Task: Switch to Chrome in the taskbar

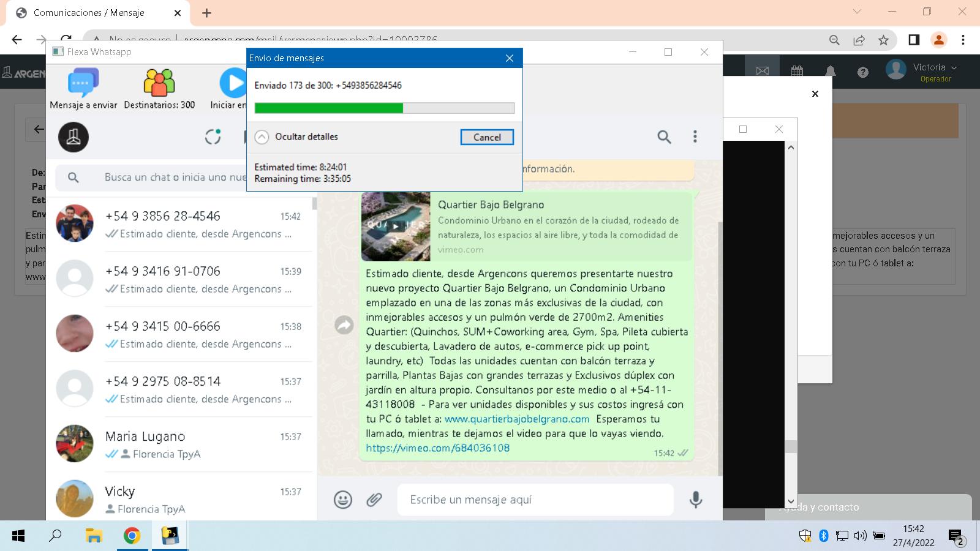Action: click(x=132, y=536)
